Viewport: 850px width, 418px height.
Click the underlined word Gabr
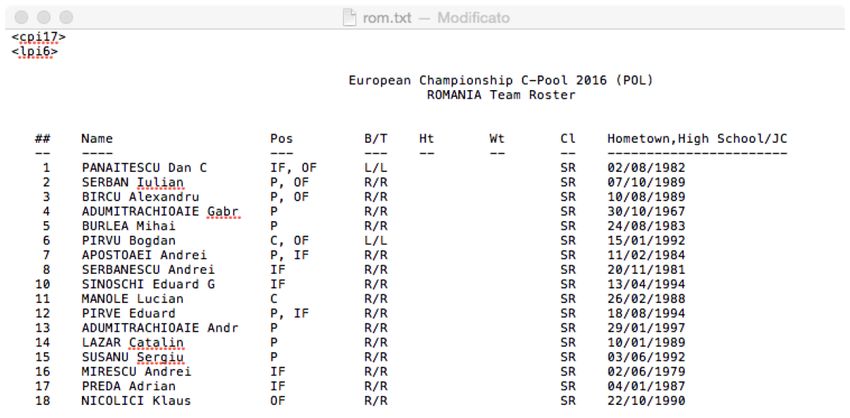tap(223, 211)
